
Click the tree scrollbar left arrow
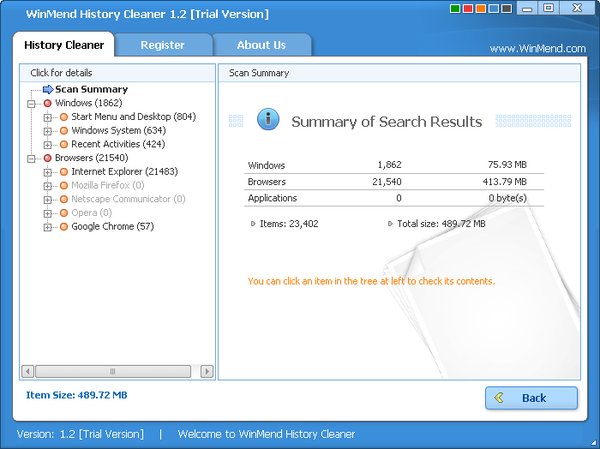(28, 371)
